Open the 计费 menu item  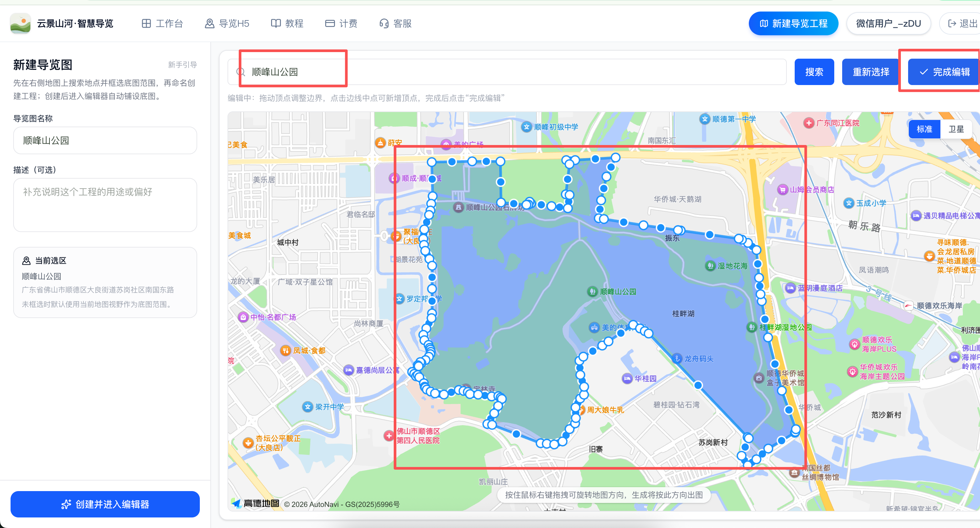pyautogui.click(x=341, y=24)
